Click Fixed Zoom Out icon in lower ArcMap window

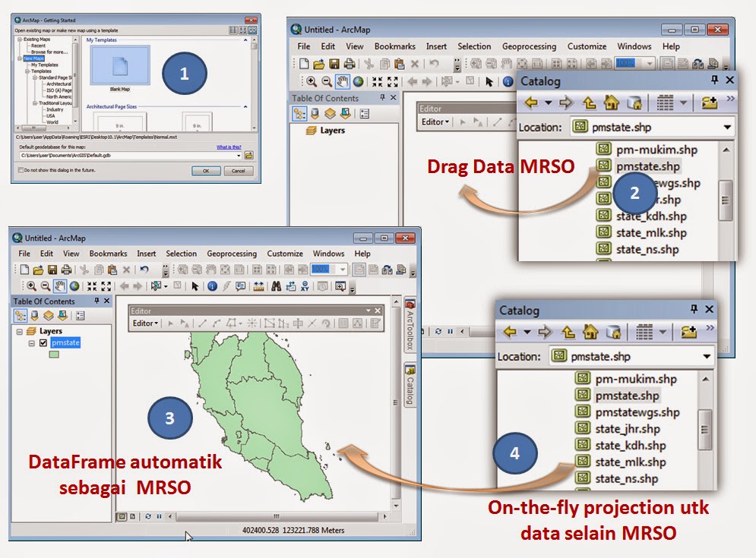click(106, 286)
